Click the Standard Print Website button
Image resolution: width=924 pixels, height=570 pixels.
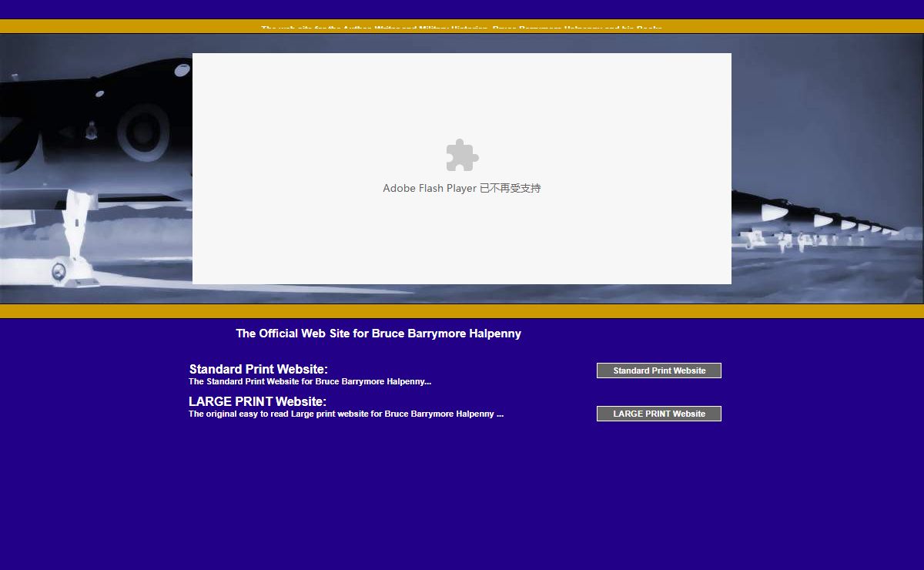tap(659, 370)
